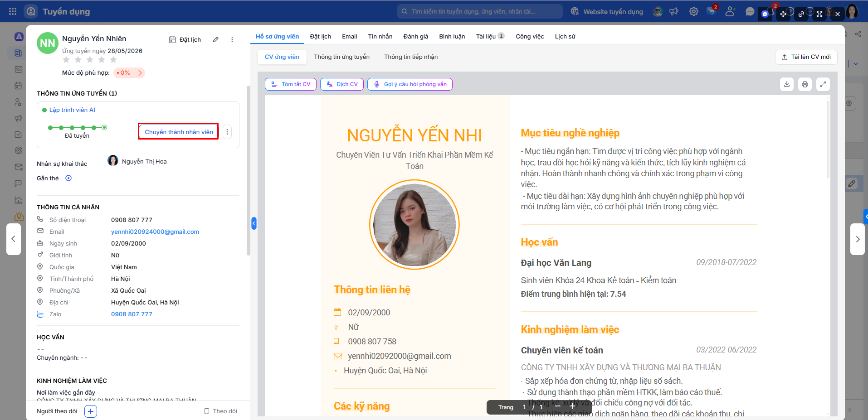Open the shopping cart with badge
Viewport: 868px width, 420px height.
pos(711,11)
